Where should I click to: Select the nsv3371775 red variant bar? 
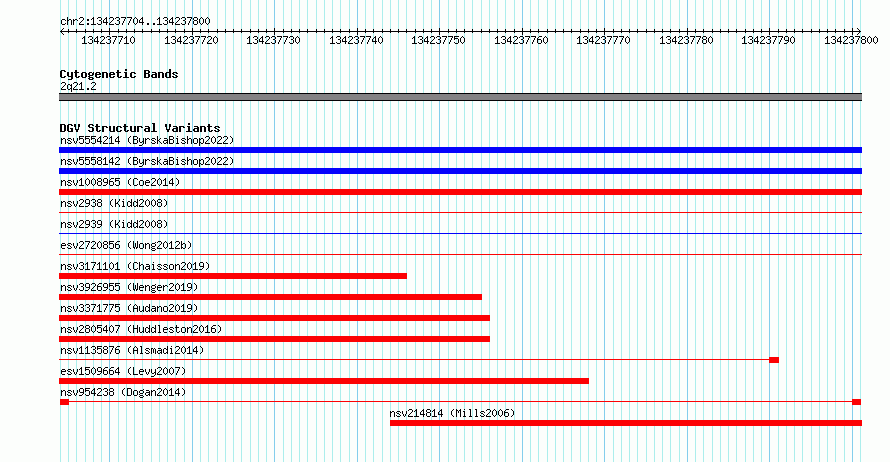(274, 318)
